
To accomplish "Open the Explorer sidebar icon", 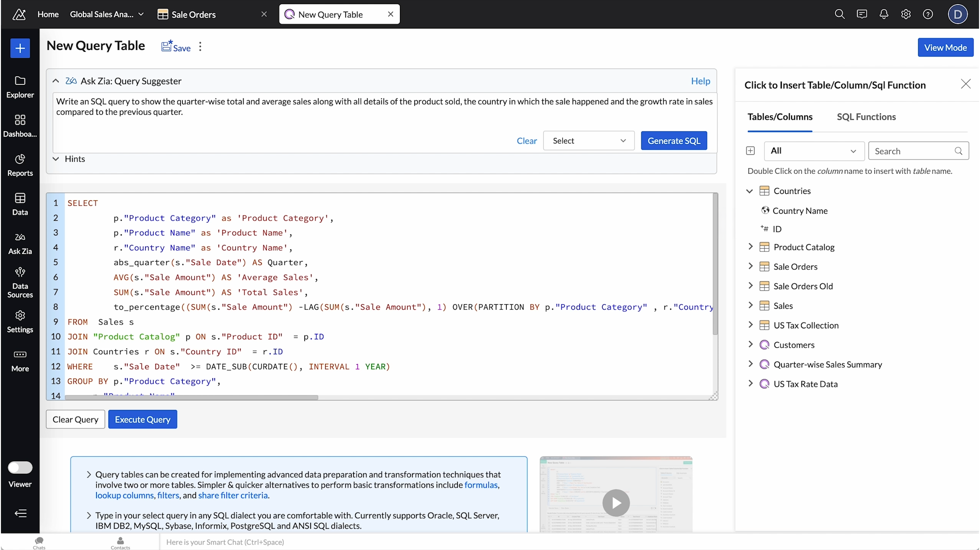I will pyautogui.click(x=20, y=87).
